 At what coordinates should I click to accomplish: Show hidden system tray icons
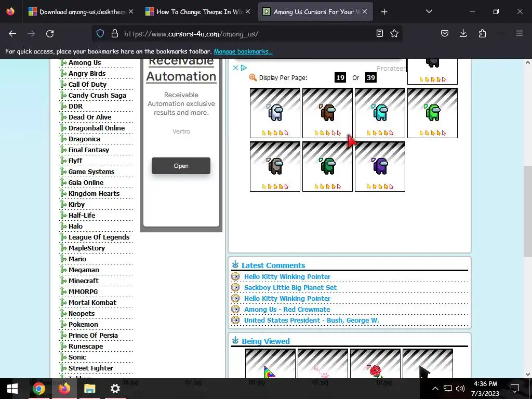click(x=435, y=389)
